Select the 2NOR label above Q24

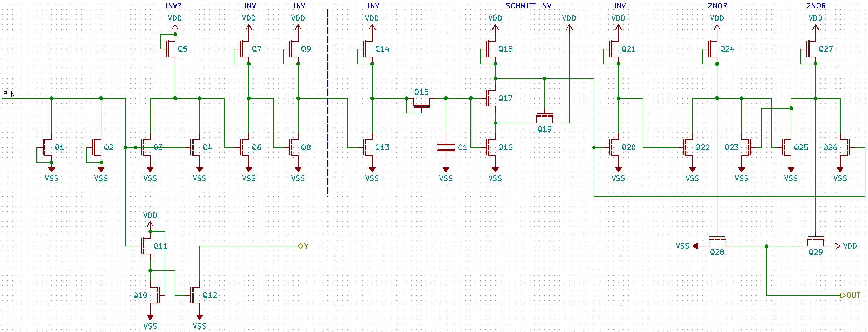coord(717,6)
